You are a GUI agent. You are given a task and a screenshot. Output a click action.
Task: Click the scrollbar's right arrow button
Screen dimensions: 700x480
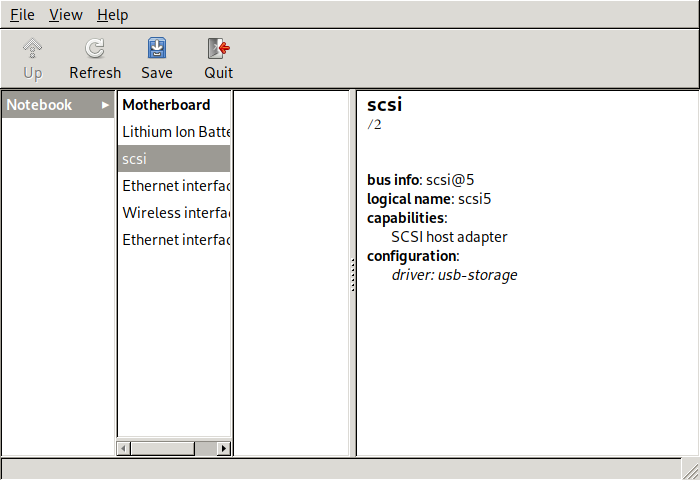(x=224, y=449)
